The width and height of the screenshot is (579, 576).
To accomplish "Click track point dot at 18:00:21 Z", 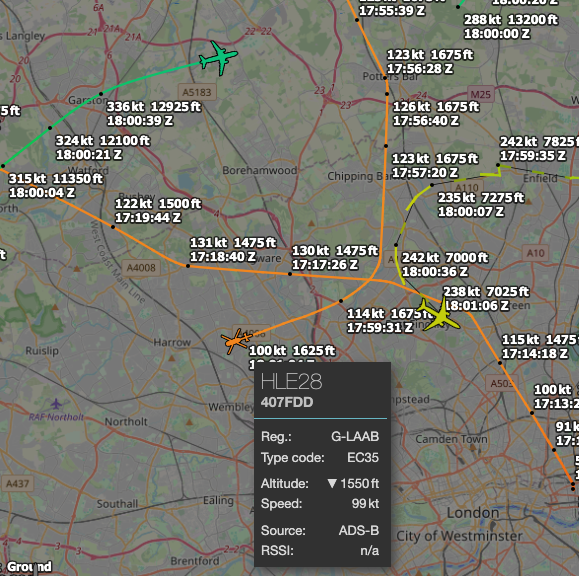I will (x=50, y=128).
